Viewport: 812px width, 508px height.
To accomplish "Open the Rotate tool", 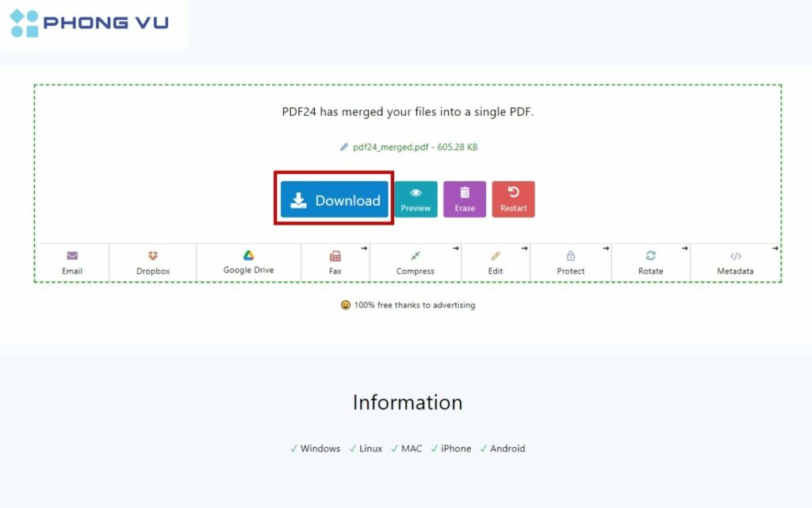I will [651, 263].
